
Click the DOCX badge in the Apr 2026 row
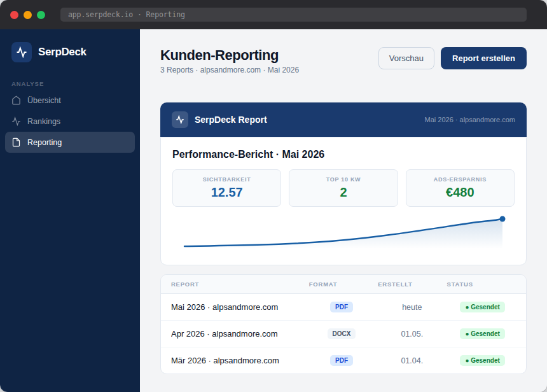[x=342, y=334]
